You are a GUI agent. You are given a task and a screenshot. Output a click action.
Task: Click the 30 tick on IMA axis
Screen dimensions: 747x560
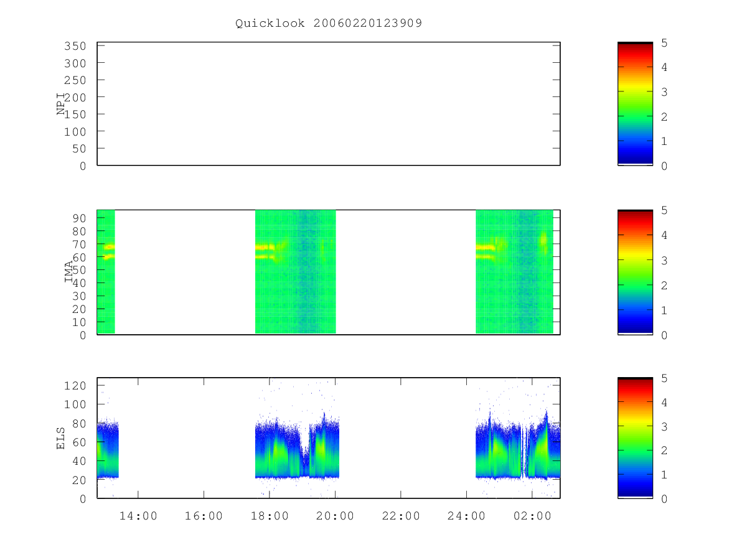click(78, 296)
